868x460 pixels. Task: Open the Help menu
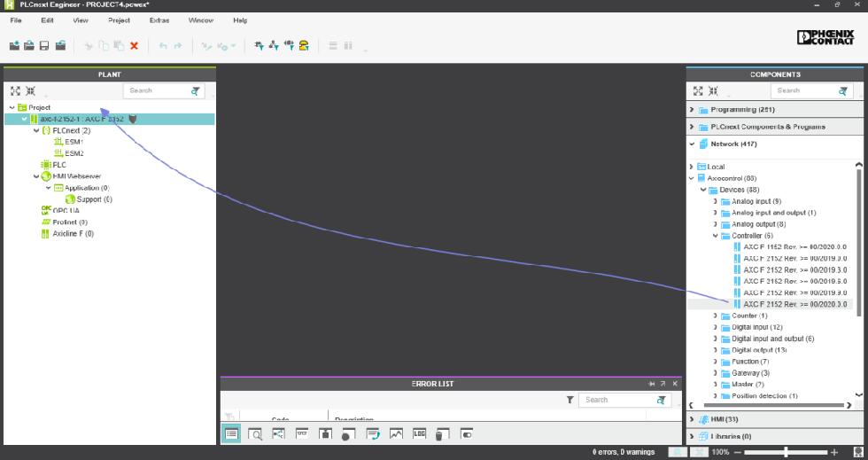(240, 20)
